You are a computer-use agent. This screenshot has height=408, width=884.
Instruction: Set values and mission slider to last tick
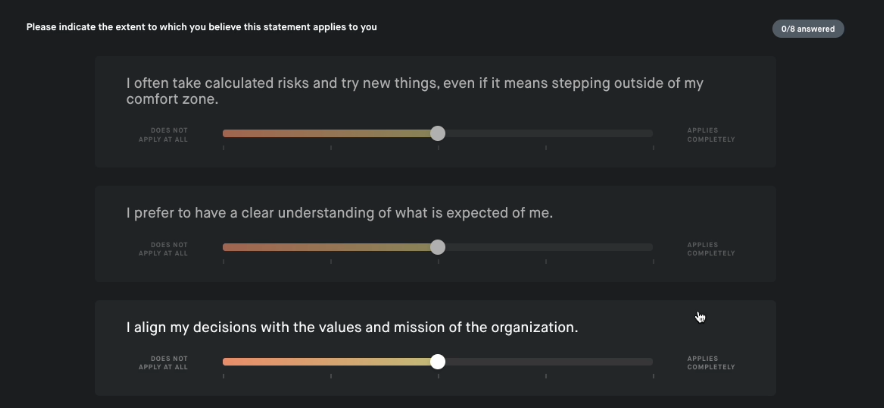(x=653, y=362)
